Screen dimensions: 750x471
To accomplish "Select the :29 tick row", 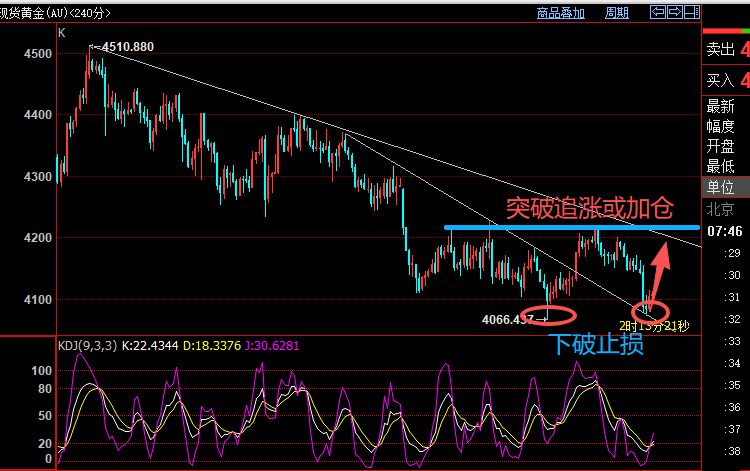I will tap(732, 253).
